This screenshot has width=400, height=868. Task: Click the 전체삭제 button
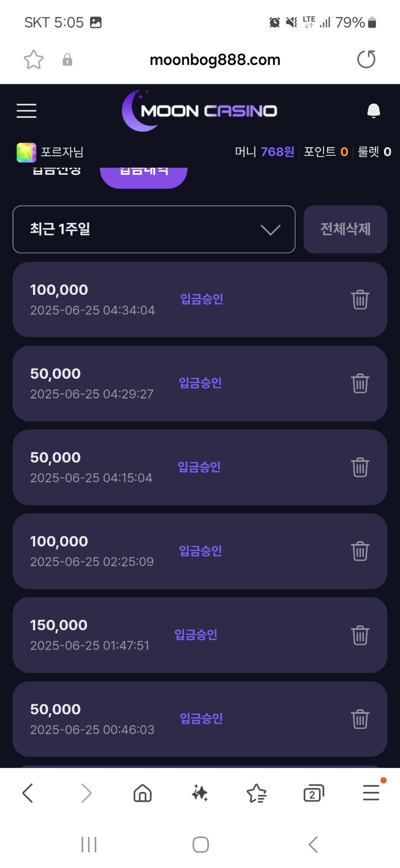(345, 229)
